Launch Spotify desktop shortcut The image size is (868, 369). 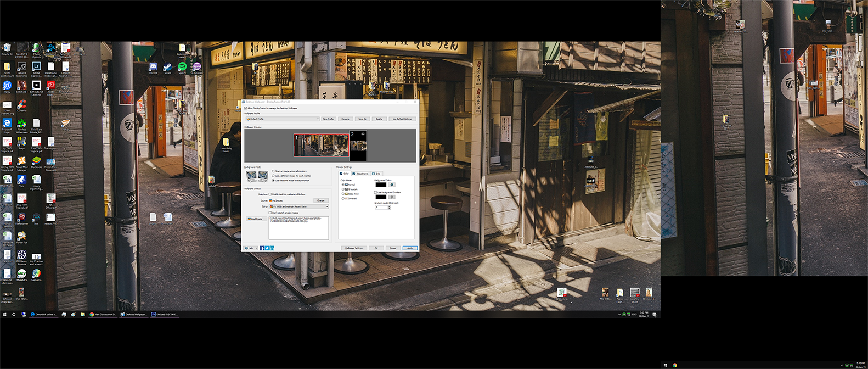click(x=182, y=67)
